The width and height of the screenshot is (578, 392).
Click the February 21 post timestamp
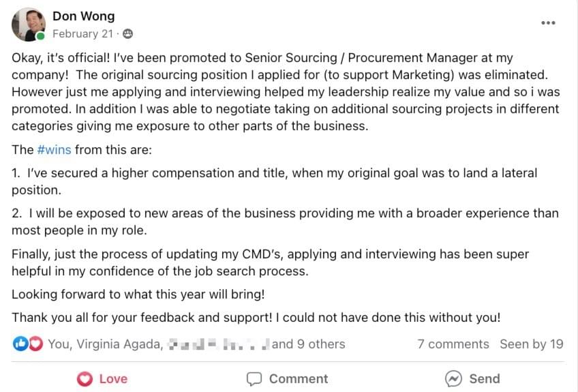[82, 33]
